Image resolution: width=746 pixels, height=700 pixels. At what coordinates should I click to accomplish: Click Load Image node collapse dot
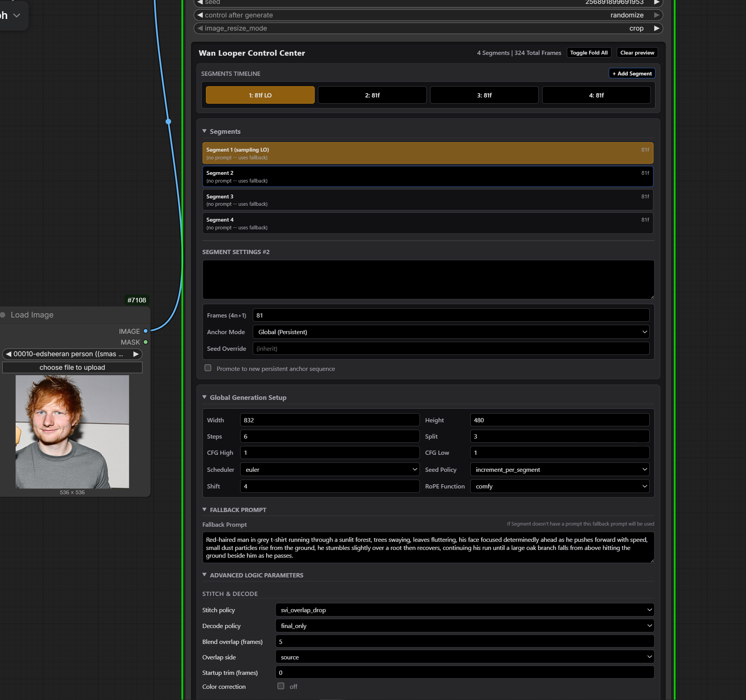tap(3, 315)
